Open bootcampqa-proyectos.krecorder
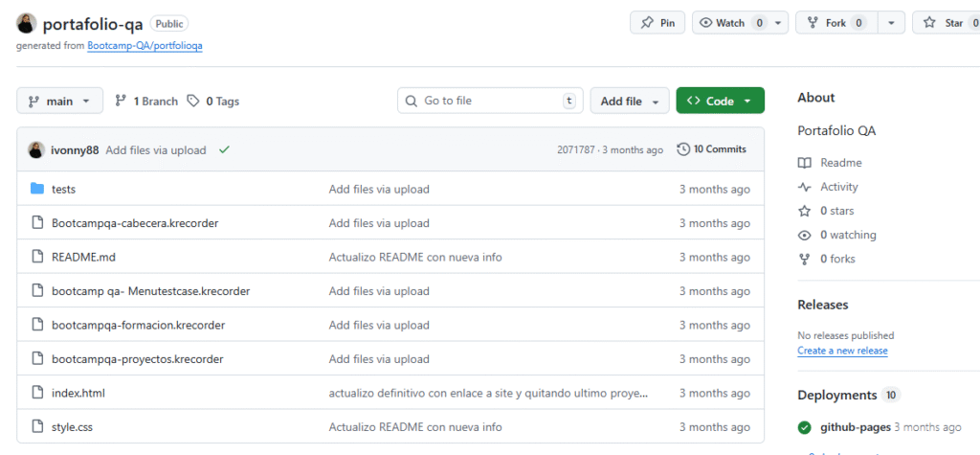 pos(138,359)
